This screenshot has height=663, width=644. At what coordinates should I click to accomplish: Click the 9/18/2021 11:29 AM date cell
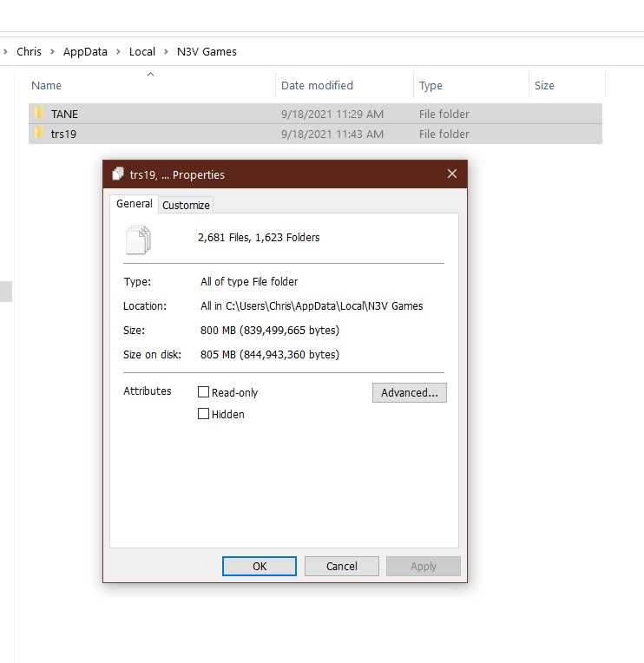tap(332, 115)
